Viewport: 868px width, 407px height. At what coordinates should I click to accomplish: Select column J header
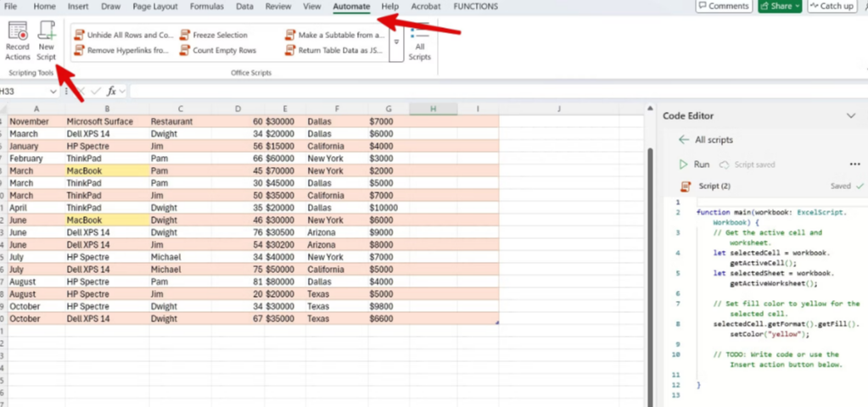point(558,109)
